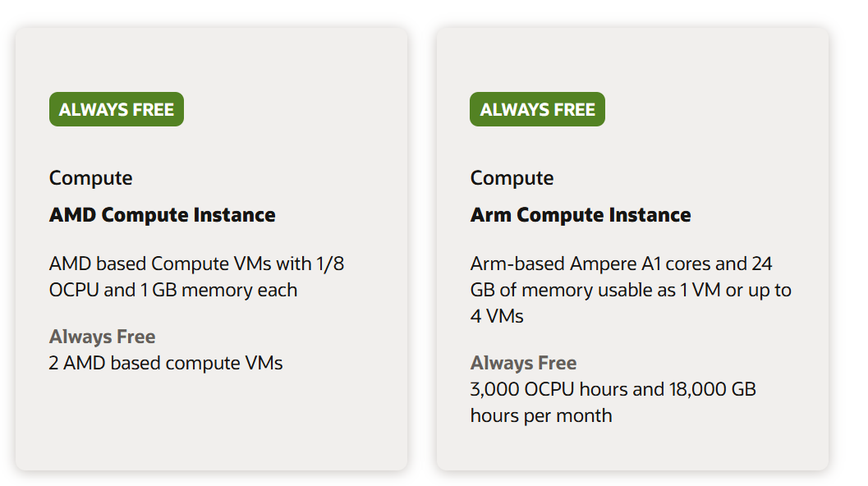
Task: Click the Arm-based Ampere A1 cores description
Action: (x=631, y=290)
